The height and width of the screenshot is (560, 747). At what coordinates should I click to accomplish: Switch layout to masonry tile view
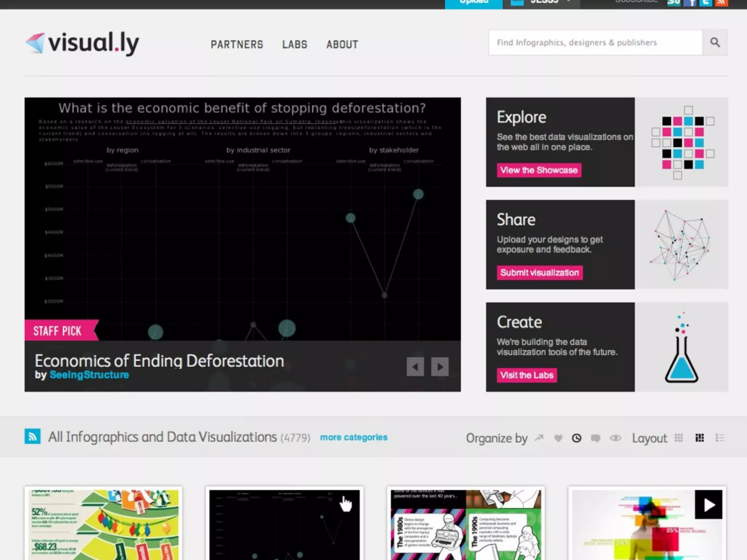[x=700, y=438]
